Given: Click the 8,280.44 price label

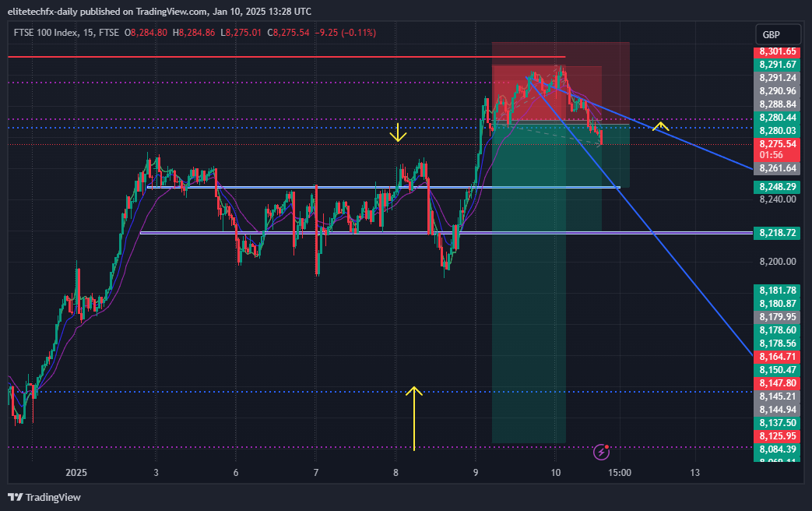Looking at the screenshot, I should [777, 118].
